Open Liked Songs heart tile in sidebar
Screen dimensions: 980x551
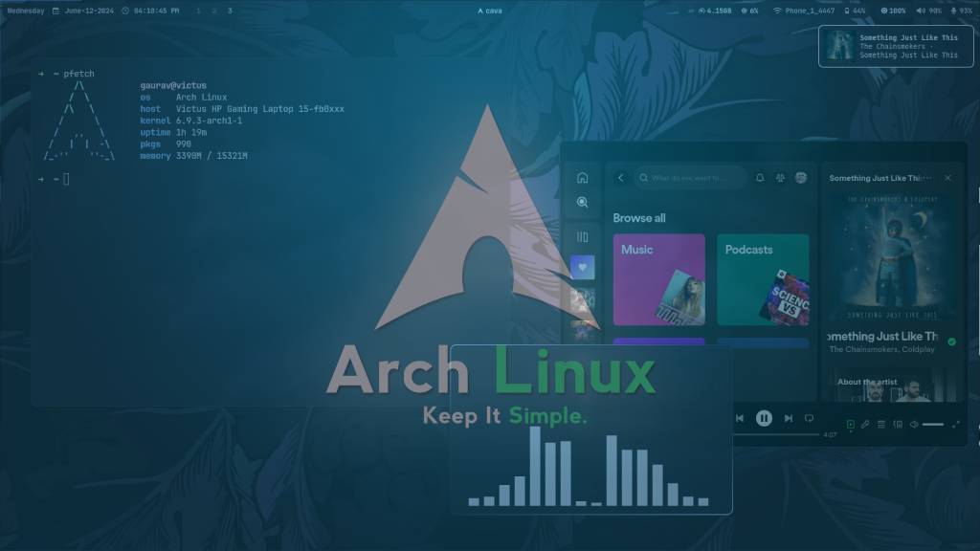coord(582,268)
